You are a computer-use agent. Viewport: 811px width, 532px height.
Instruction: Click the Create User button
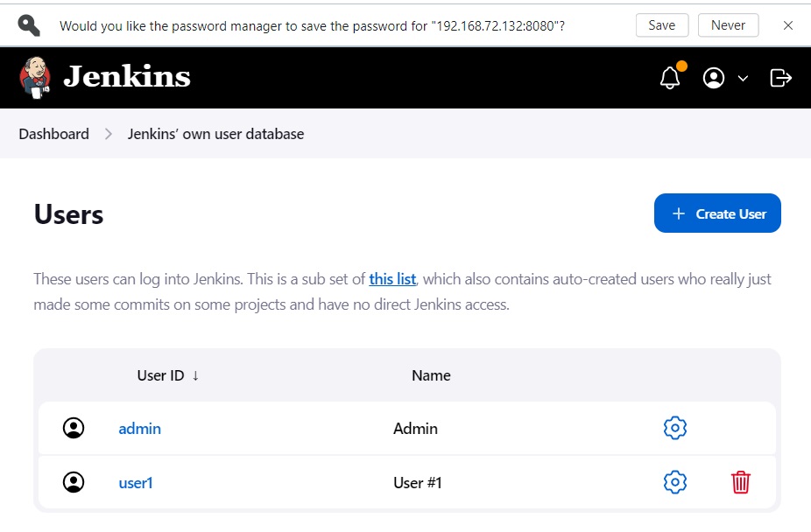pos(717,213)
